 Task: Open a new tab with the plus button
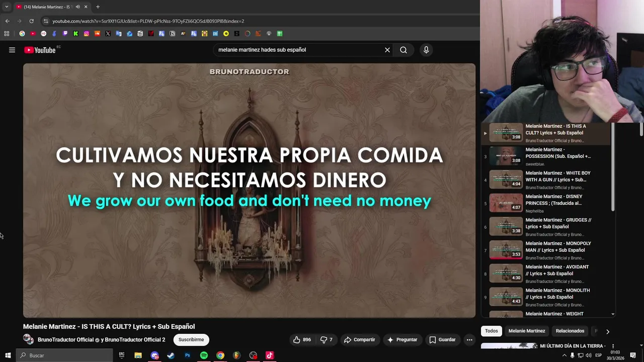(98, 7)
